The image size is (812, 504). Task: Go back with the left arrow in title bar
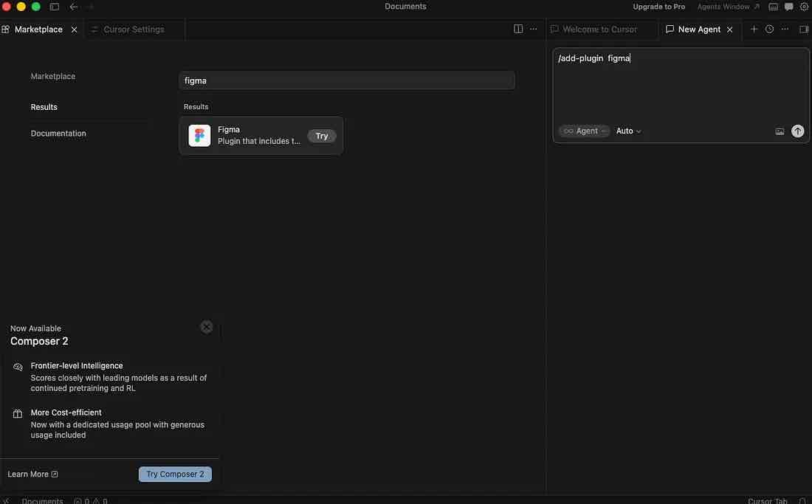pos(74,7)
